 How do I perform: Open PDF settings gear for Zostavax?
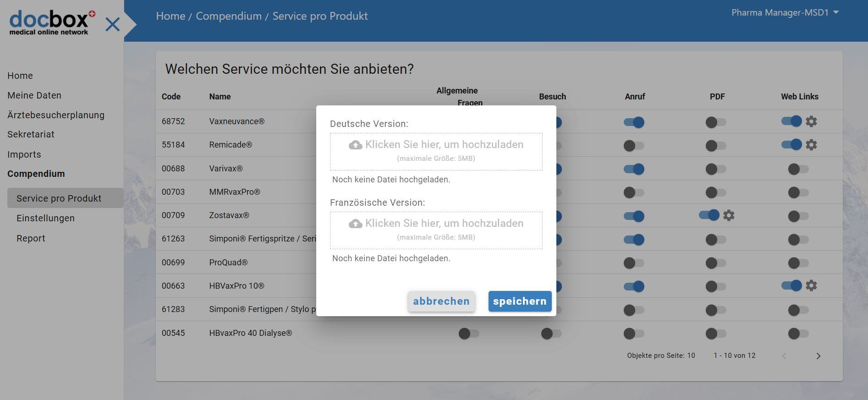(729, 215)
